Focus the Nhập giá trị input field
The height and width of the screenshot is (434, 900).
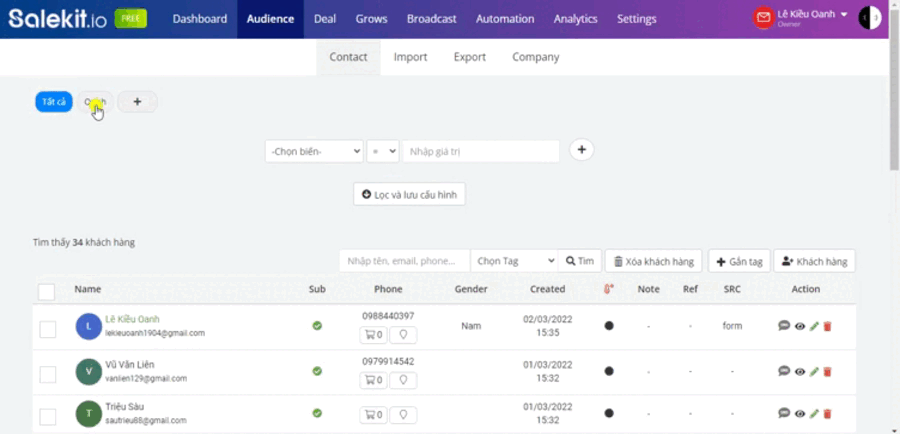[481, 152]
